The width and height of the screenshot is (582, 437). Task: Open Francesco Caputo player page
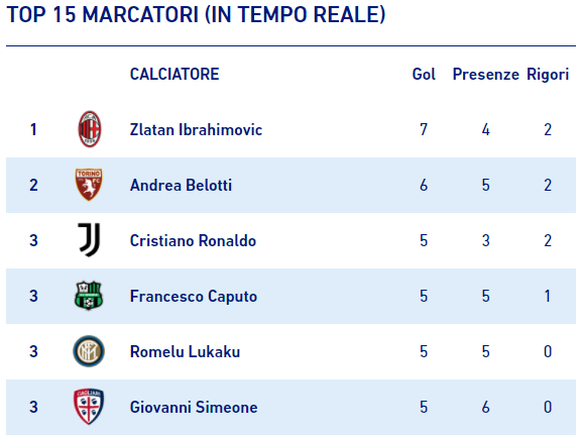click(193, 296)
